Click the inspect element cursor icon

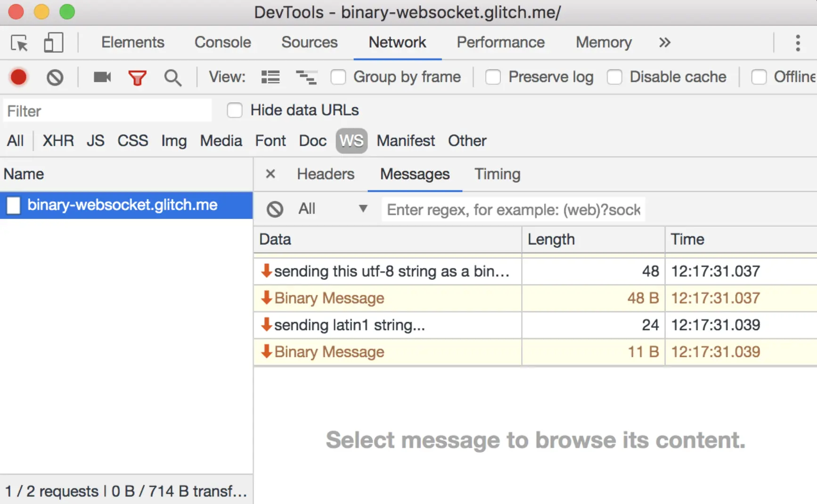[x=19, y=43]
